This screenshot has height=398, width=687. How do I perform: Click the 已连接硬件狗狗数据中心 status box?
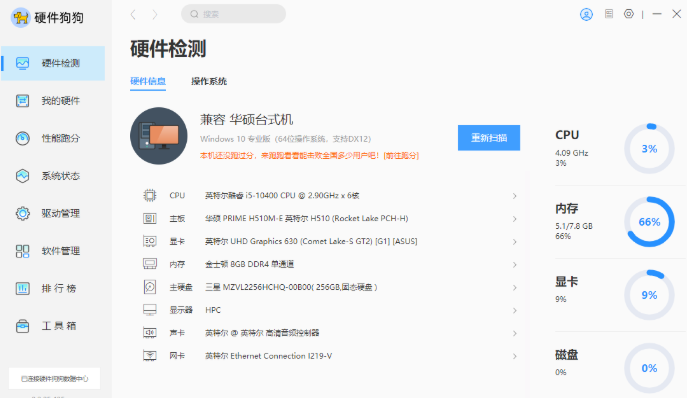click(54, 378)
